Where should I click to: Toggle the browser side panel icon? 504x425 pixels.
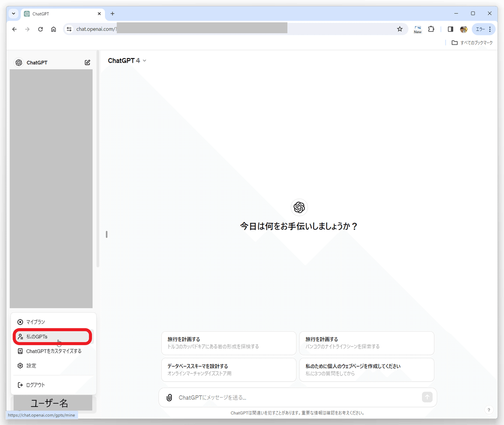tap(450, 29)
